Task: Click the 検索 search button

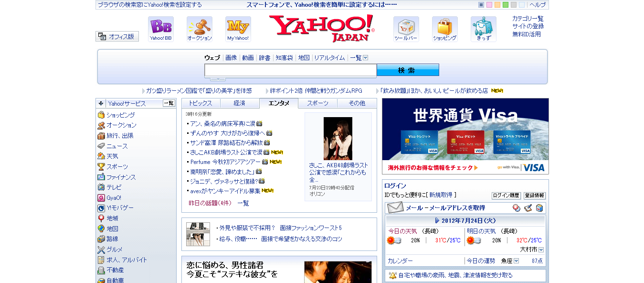Action: pyautogui.click(x=408, y=70)
